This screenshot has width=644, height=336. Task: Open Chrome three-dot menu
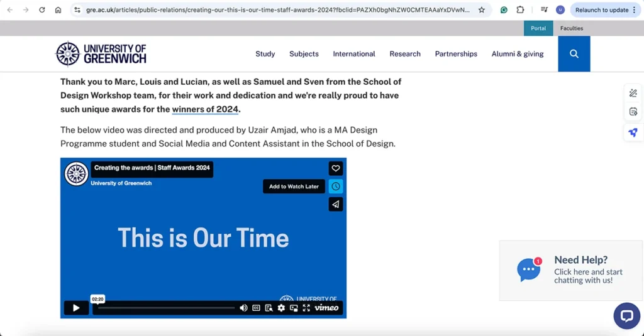tap(634, 10)
